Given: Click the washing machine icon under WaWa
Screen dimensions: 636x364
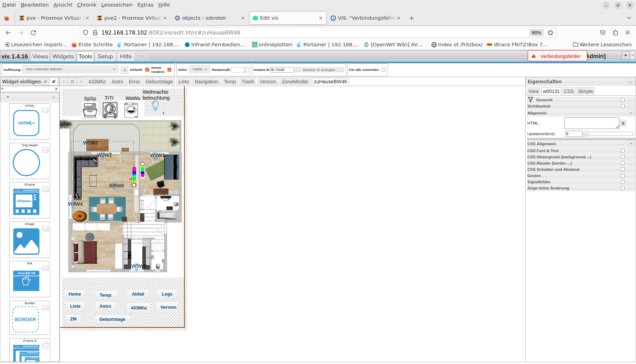Looking at the screenshot, I should coord(131,110).
